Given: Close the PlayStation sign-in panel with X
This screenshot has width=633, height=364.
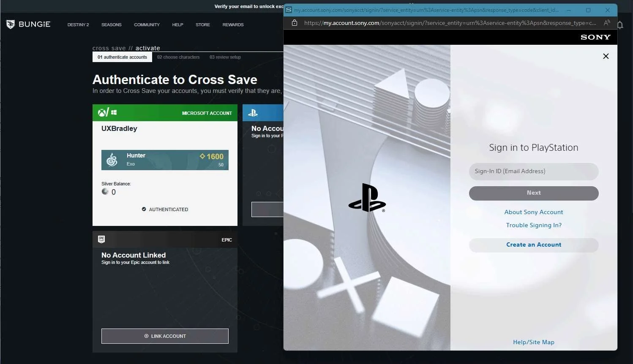Looking at the screenshot, I should 606,56.
